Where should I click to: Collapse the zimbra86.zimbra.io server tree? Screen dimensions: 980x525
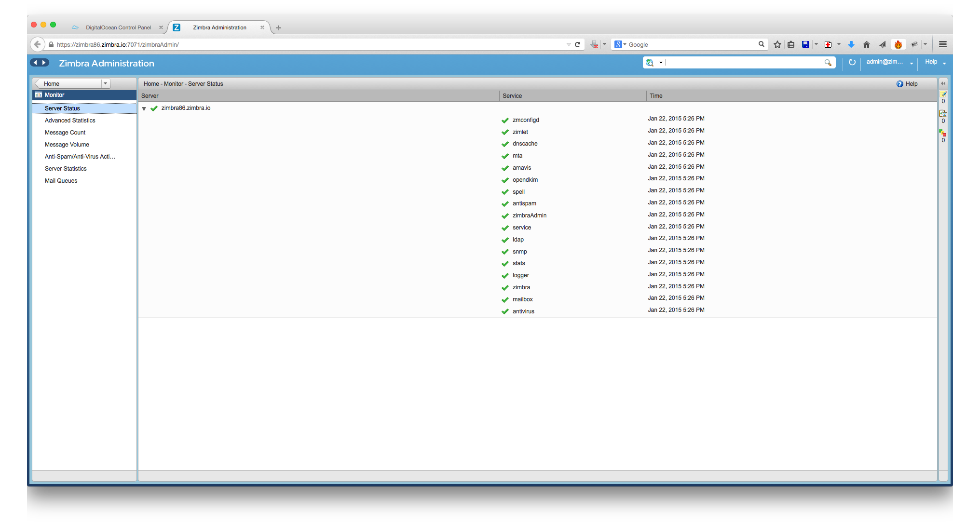tap(144, 108)
